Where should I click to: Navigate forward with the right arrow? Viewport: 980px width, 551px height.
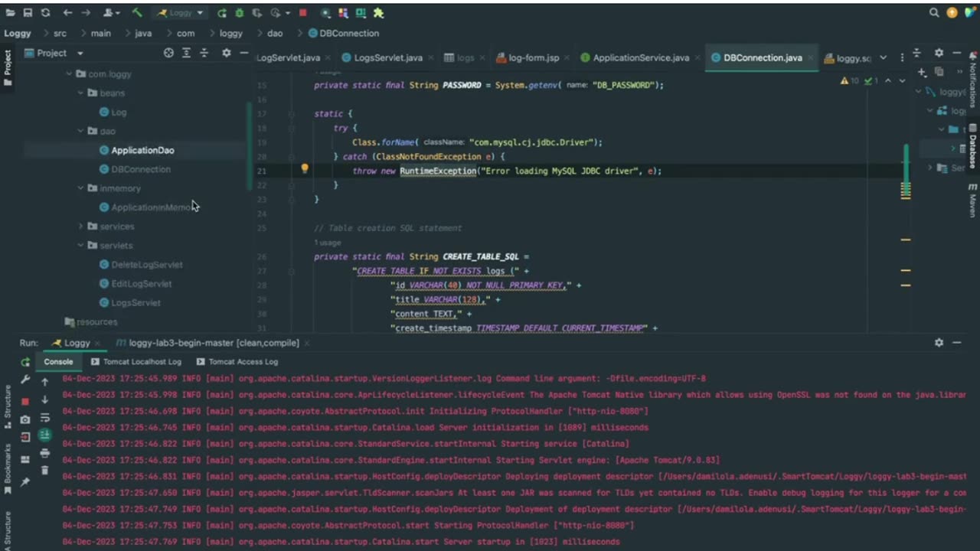(x=86, y=13)
